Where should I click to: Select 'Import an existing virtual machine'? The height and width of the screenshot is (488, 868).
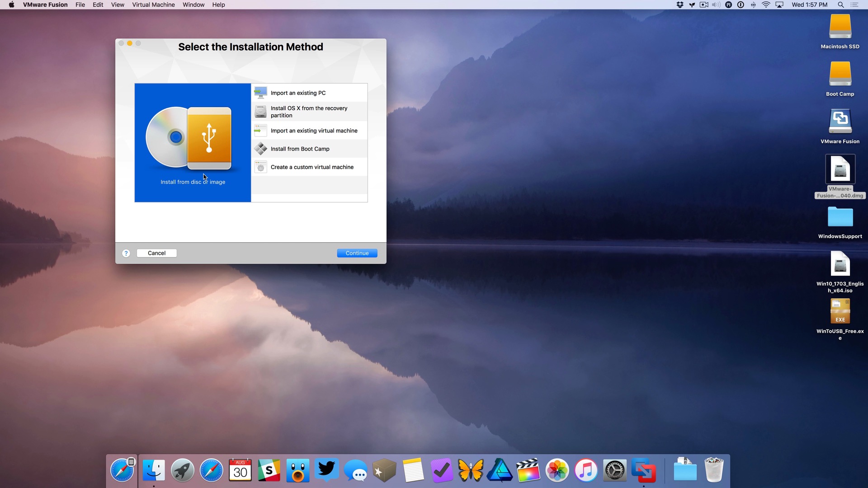(x=314, y=131)
